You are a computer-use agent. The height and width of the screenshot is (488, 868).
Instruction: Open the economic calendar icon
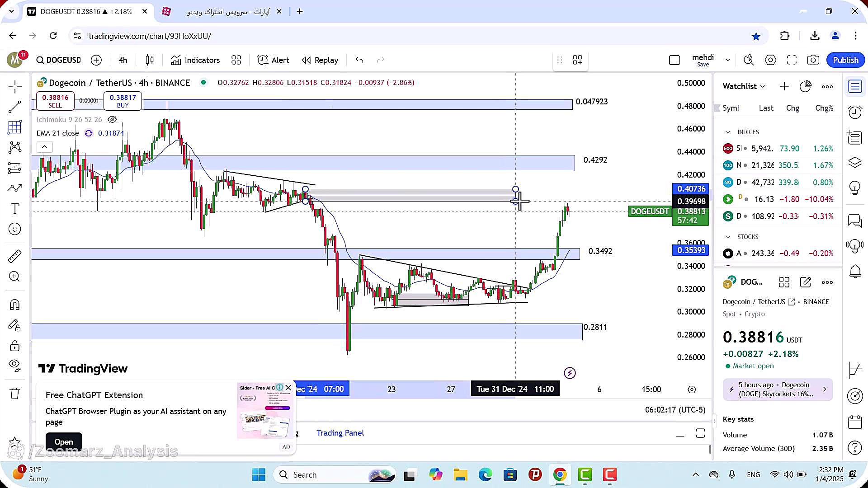(855, 422)
